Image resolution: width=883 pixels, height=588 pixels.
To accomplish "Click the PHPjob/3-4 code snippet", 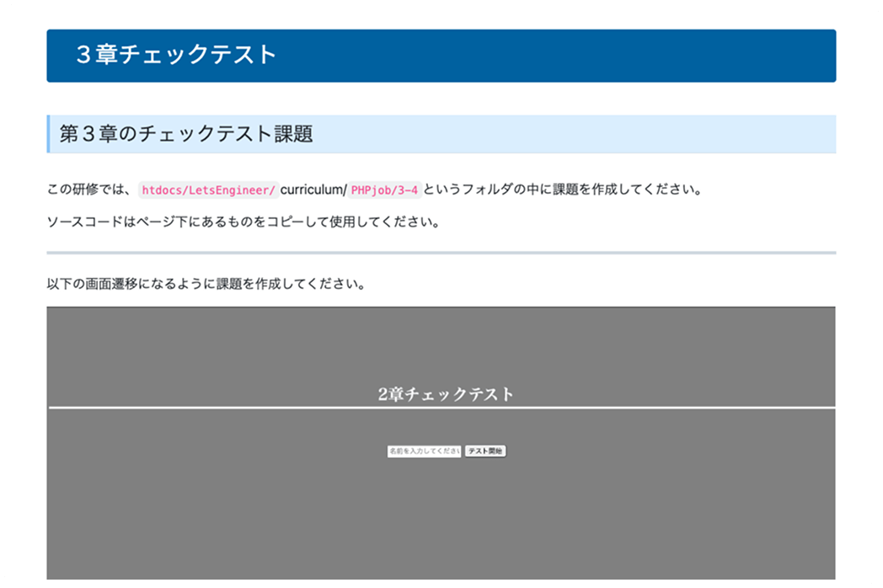I will 384,190.
